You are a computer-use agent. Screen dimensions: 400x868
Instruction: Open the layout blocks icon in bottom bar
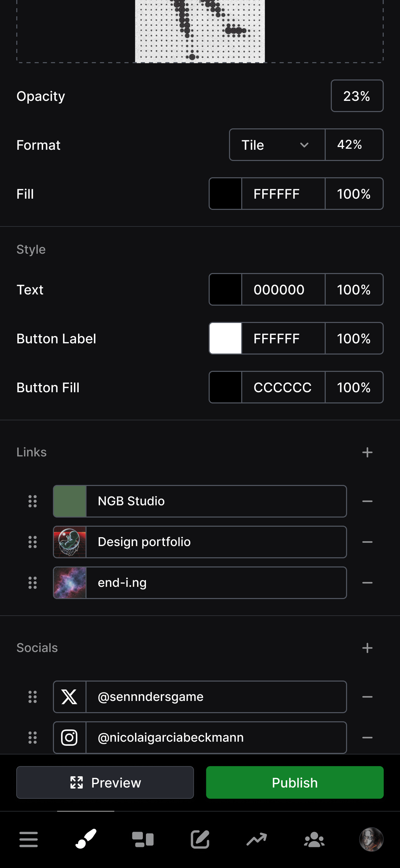click(143, 839)
